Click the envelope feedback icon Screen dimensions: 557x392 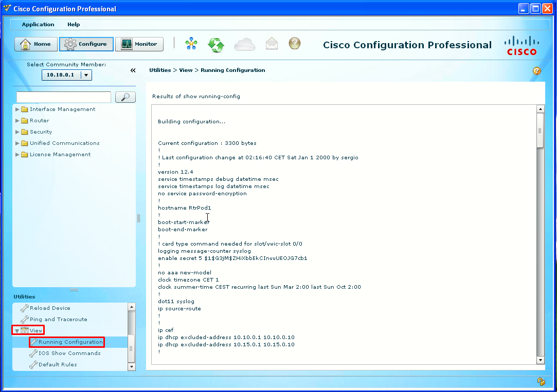[272, 43]
